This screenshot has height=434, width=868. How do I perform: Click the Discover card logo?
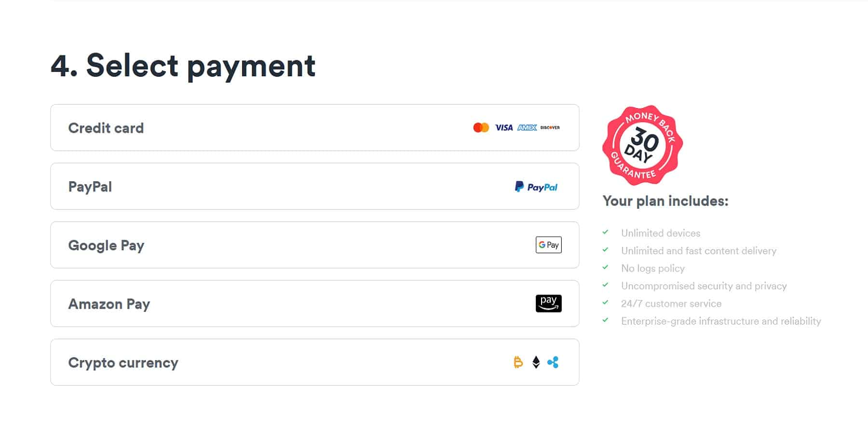coord(550,127)
